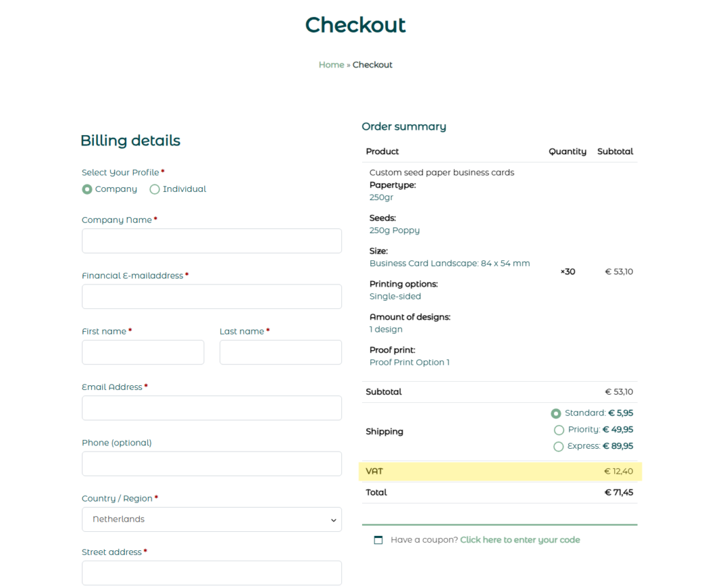Viewport: 702px width, 588px height.
Task: Open the 250g Poppy seeds link
Action: pyautogui.click(x=394, y=230)
